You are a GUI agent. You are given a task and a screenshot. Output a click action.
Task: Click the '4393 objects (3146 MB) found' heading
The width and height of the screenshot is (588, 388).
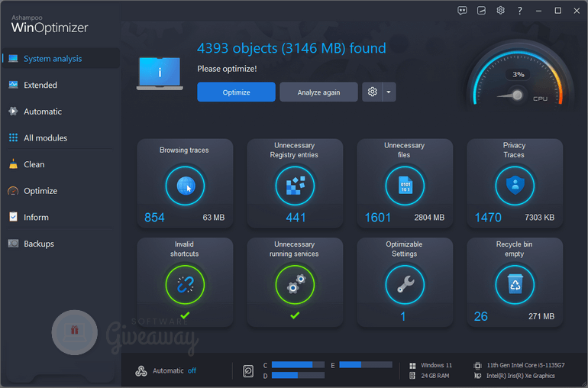click(x=292, y=48)
